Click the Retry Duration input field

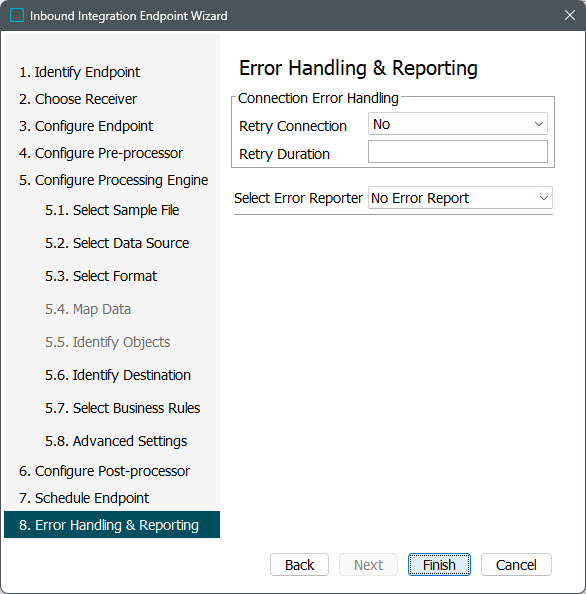(458, 152)
